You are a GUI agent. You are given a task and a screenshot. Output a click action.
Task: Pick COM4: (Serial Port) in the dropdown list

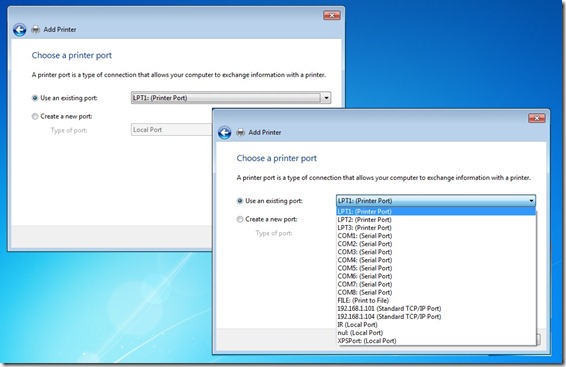coord(436,260)
